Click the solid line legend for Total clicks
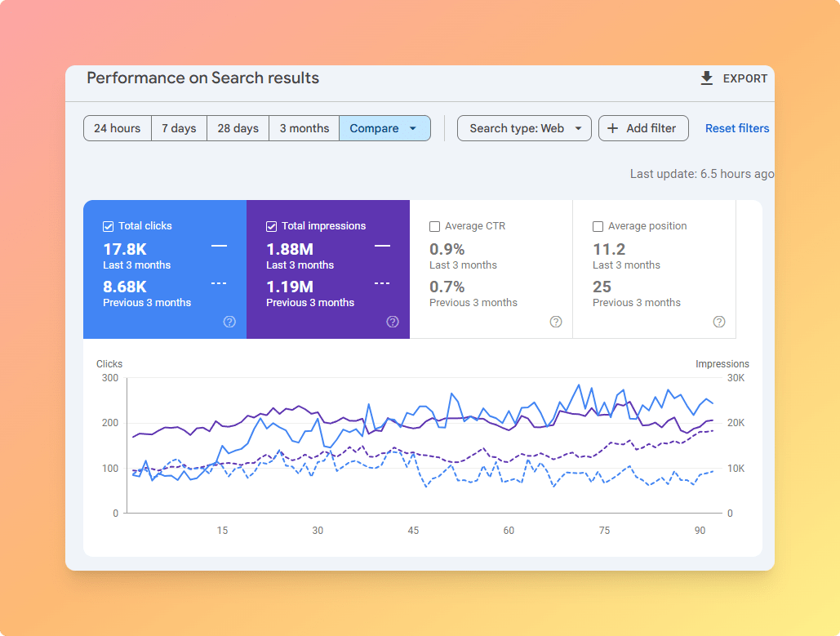Image resolution: width=840 pixels, height=636 pixels. (219, 246)
